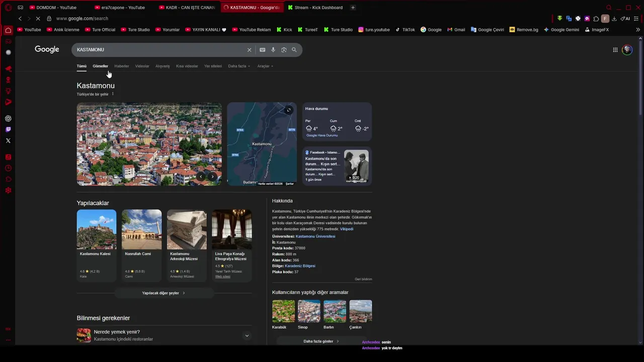Open sidebar history clock icon
Image resolution: width=644 pixels, height=362 pixels.
click(8, 168)
